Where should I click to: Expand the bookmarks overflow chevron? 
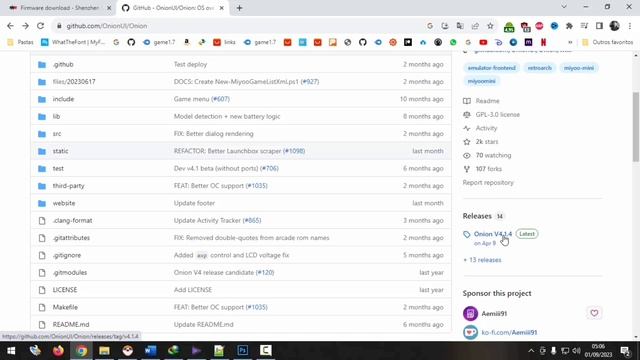click(570, 42)
